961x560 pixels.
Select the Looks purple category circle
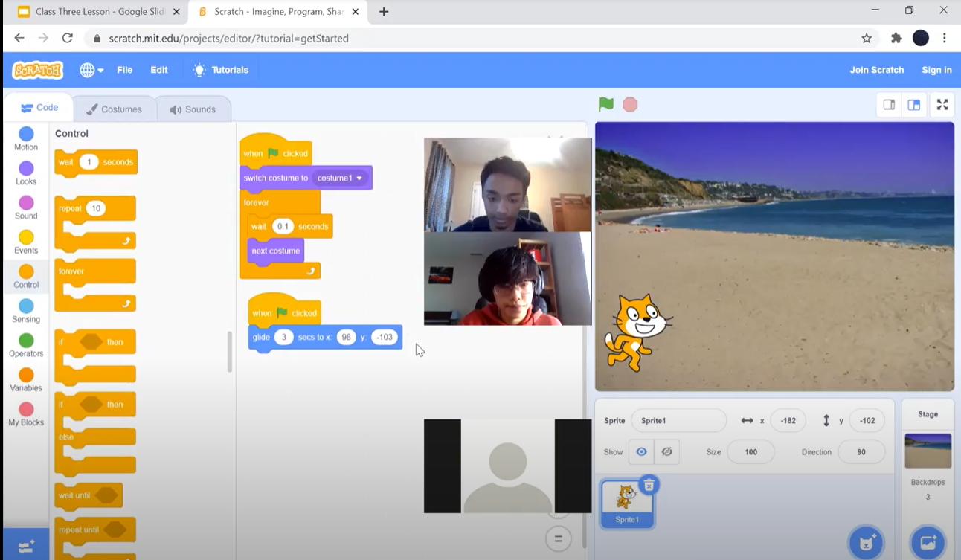[26, 168]
